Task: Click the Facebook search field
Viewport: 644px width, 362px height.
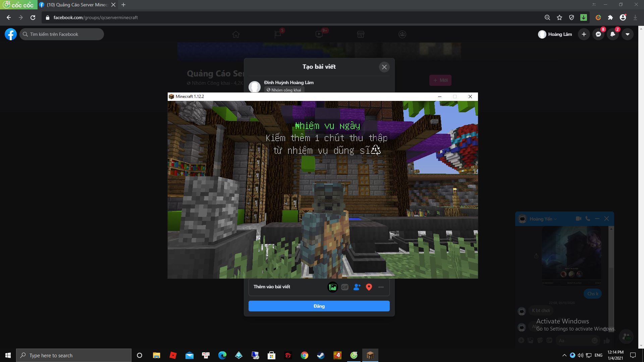Action: pos(62,34)
